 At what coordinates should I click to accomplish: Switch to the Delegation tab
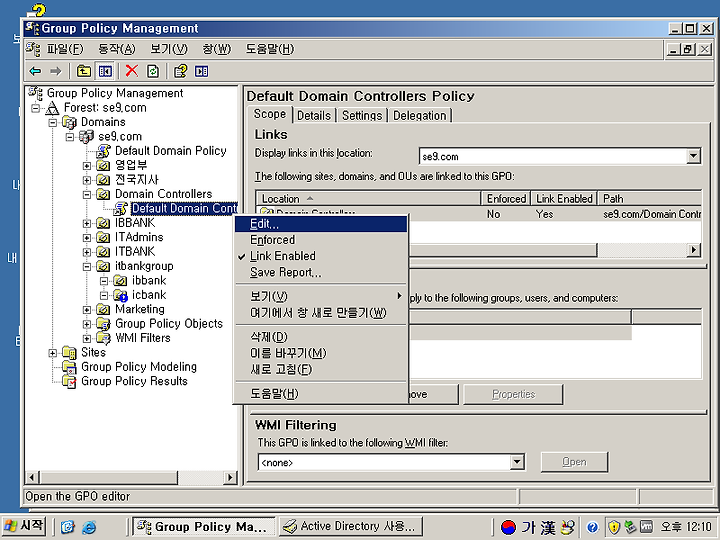420,116
